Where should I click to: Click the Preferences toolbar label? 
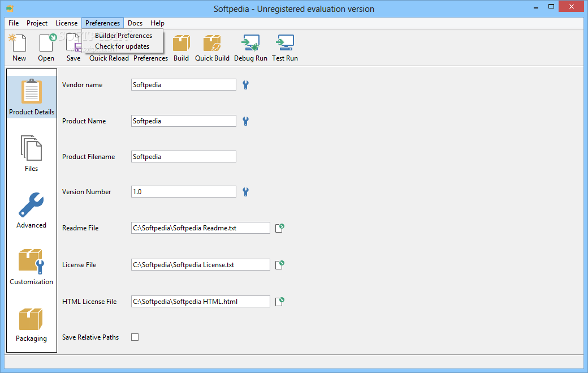click(x=150, y=58)
